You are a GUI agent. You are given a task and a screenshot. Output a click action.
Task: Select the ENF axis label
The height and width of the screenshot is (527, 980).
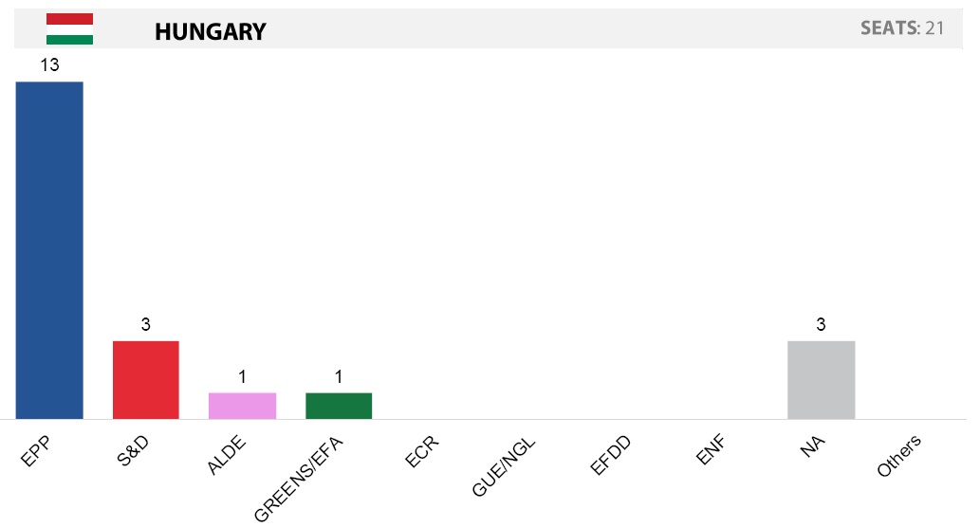point(711,450)
